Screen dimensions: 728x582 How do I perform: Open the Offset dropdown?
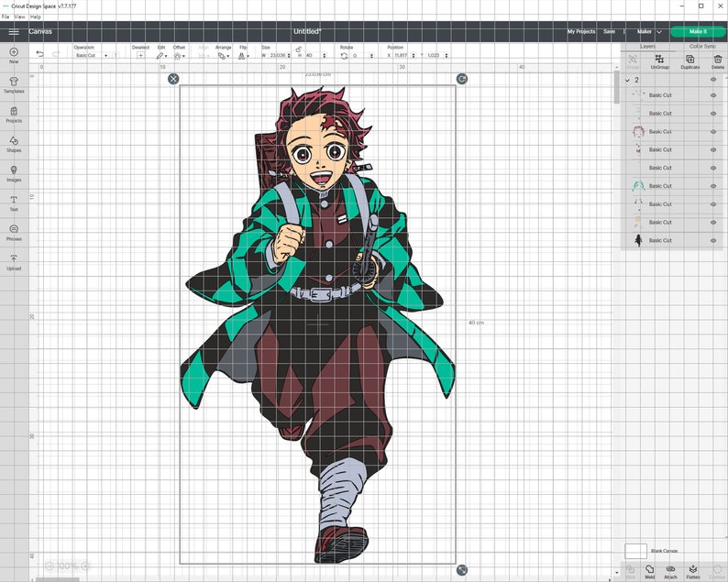tap(179, 56)
